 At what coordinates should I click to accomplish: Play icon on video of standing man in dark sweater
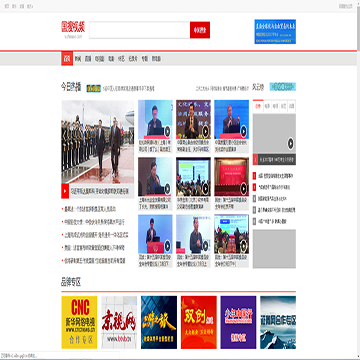click(206, 246)
